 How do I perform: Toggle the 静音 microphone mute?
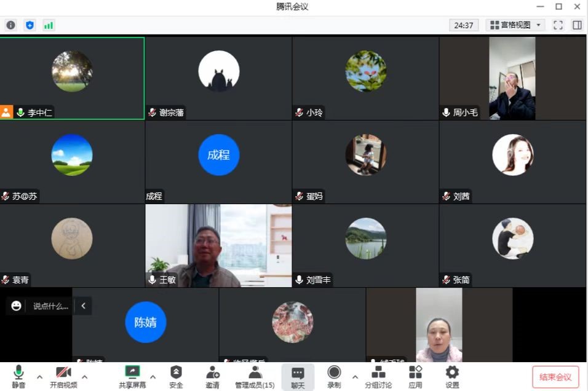(18, 376)
